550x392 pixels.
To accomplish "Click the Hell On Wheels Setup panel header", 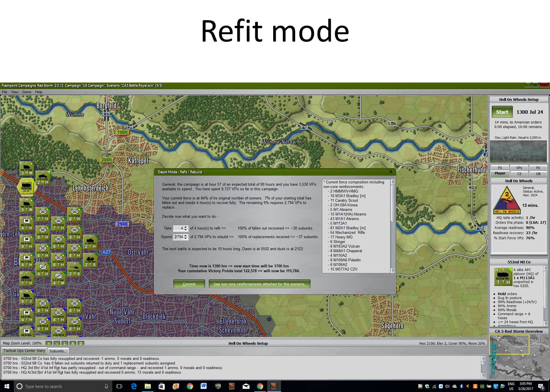I will [518, 99].
